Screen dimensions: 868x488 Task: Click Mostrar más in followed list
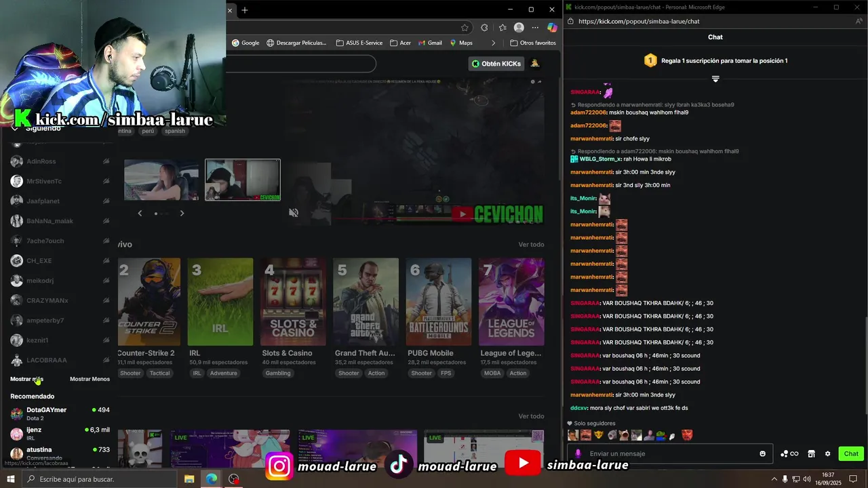tap(26, 379)
